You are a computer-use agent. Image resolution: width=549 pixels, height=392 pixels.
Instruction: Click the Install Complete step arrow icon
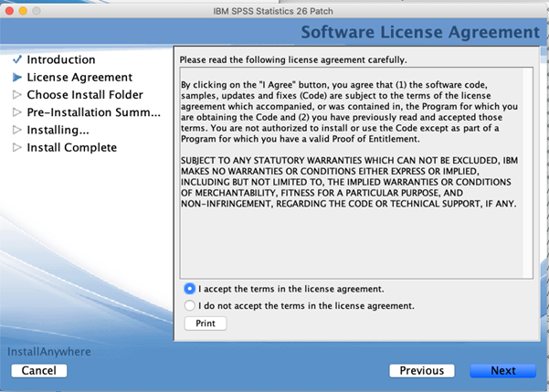(x=17, y=147)
